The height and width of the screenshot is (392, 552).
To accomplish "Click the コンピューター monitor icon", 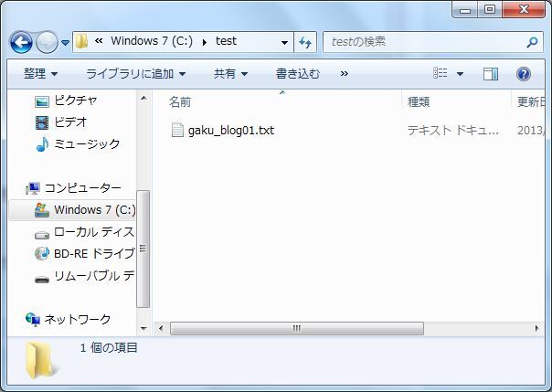I will click(33, 188).
